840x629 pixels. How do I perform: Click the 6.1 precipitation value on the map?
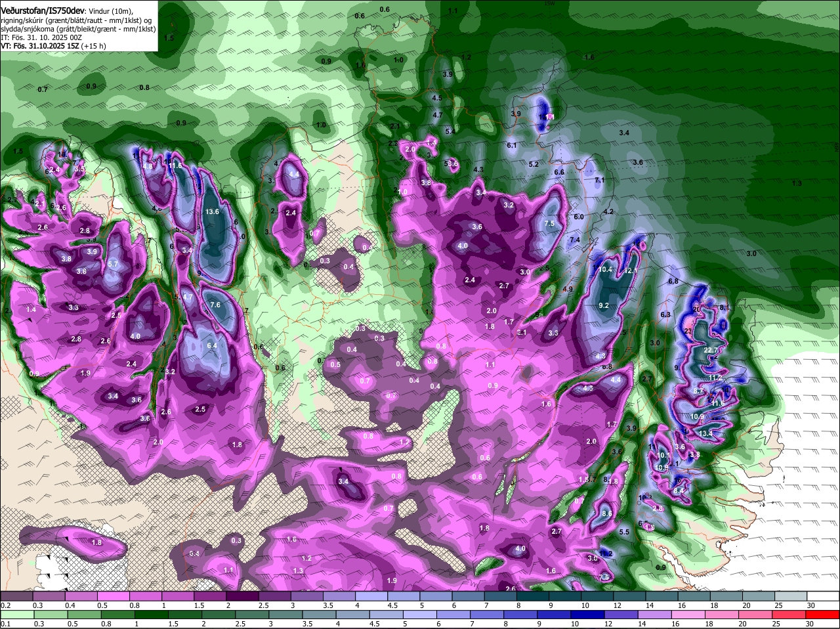pyautogui.click(x=512, y=145)
